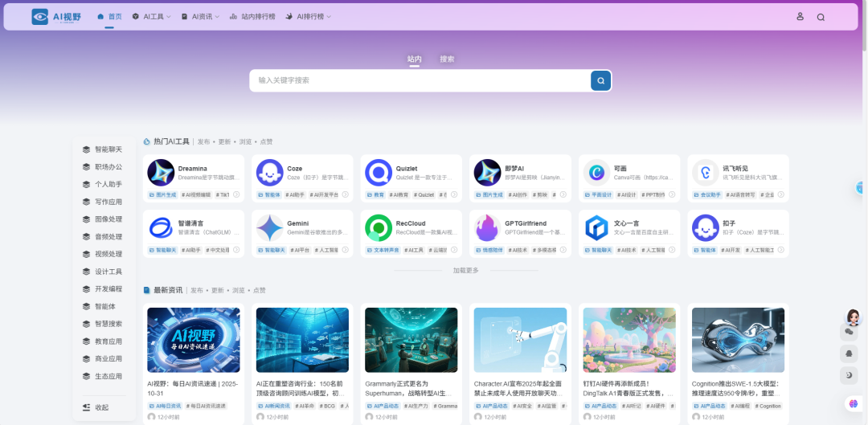This screenshot has width=868, height=425.
Task: Collapse the sidebar with 收起
Action: tap(95, 407)
